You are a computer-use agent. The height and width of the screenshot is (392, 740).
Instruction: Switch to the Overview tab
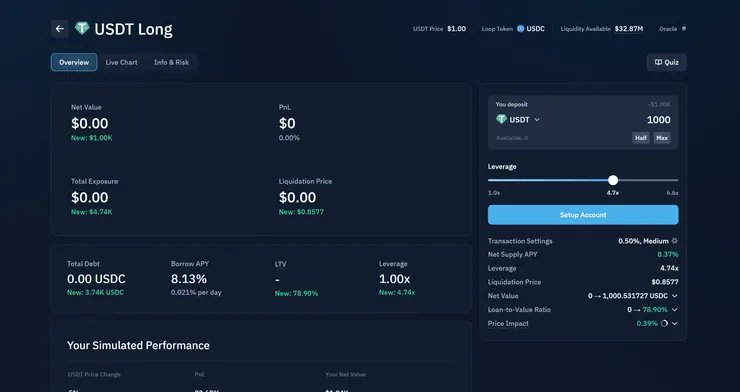pyautogui.click(x=74, y=62)
